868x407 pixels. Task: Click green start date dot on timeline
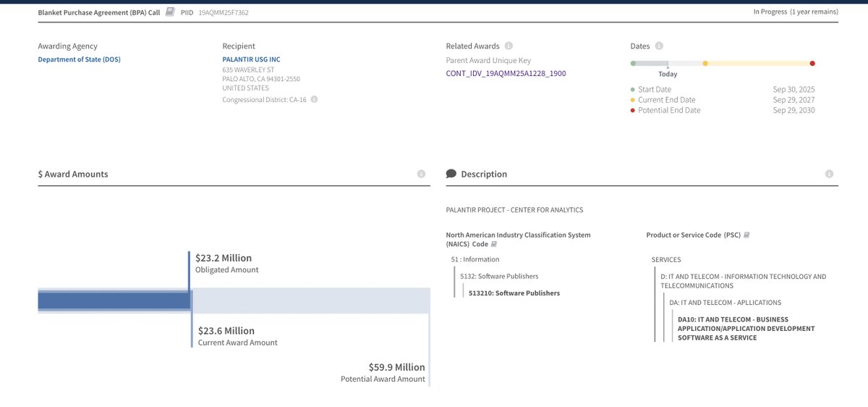point(633,64)
